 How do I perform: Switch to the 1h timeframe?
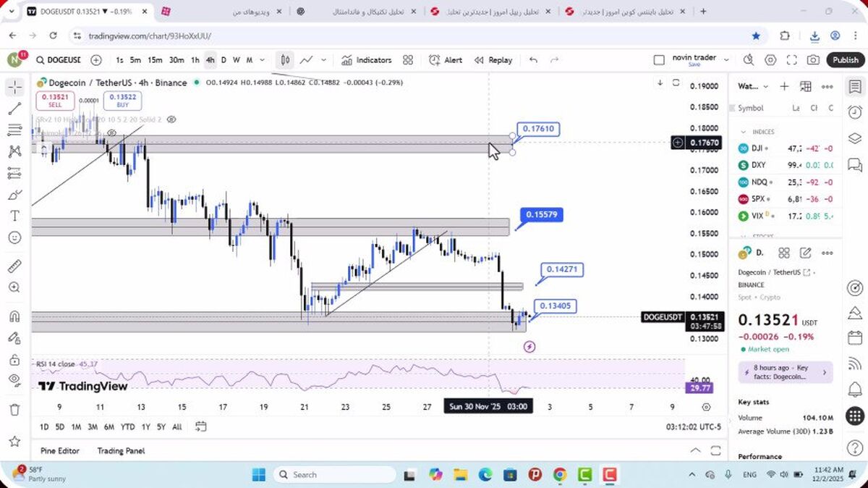tap(195, 60)
